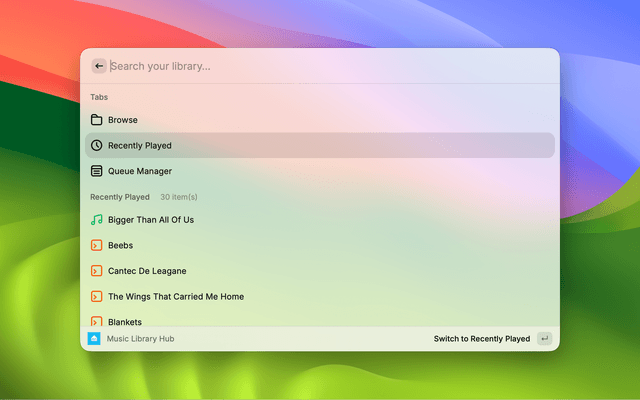Image resolution: width=640 pixels, height=400 pixels.
Task: Click the Music Library Hub home icon
Action: (94, 339)
